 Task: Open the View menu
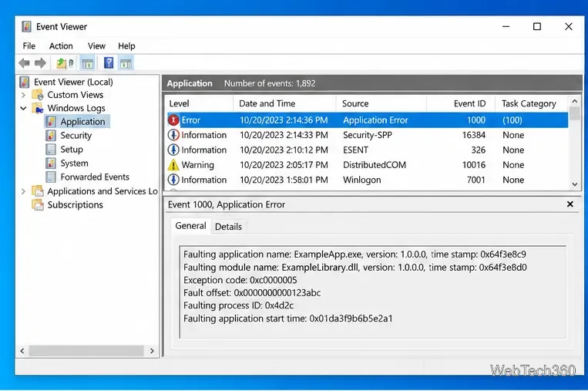96,46
